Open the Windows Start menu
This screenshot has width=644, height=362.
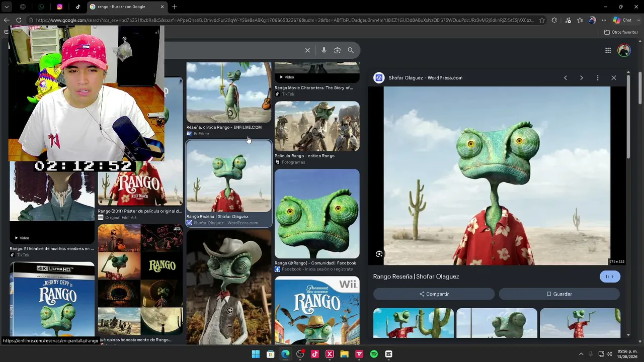256,354
